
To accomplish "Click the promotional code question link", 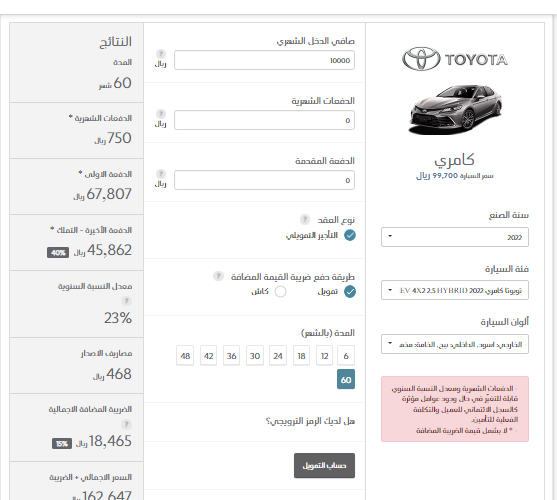I will coord(310,421).
